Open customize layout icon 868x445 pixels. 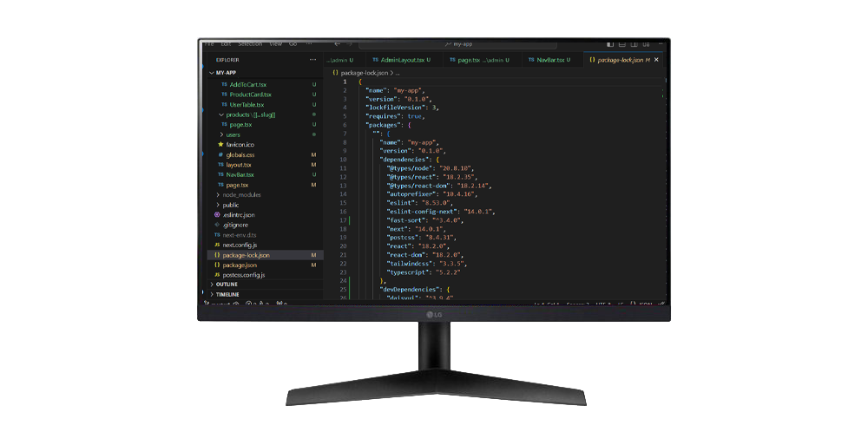point(646,44)
